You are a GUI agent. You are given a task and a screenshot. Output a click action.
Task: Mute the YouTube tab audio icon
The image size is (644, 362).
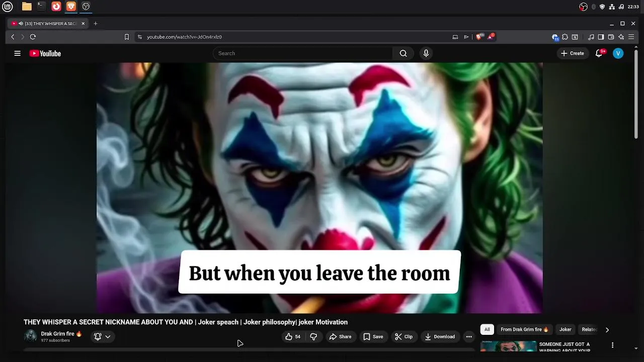21,24
